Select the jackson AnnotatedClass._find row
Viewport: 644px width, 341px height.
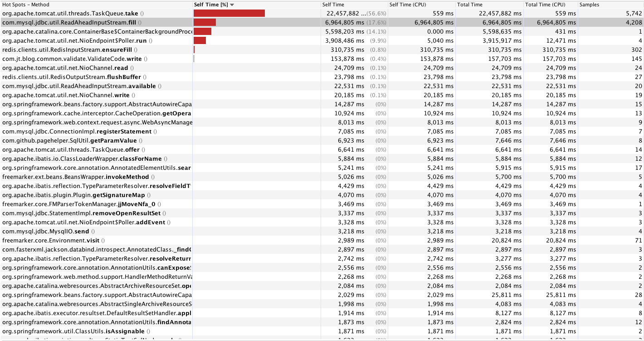[x=322, y=250]
